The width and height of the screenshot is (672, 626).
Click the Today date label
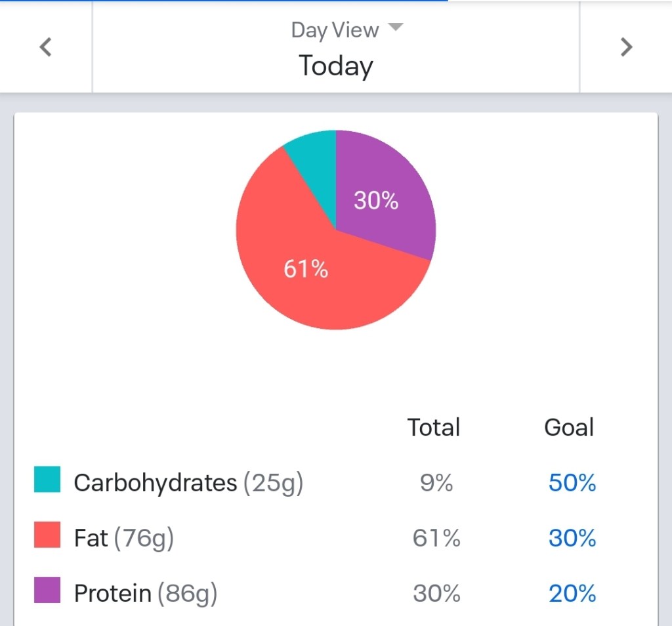336,66
